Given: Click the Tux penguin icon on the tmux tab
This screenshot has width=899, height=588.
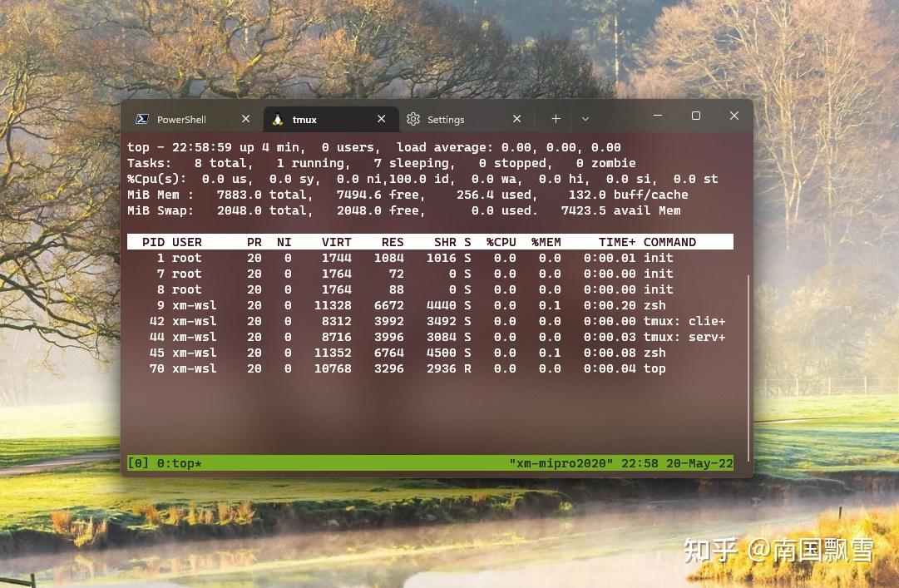Looking at the screenshot, I should pos(277,119).
